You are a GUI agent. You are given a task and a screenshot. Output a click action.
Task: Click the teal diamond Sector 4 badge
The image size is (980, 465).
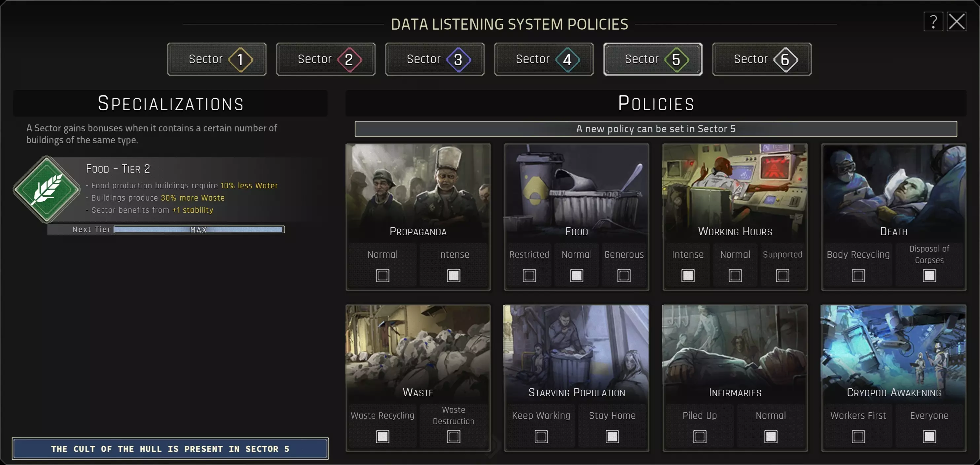tap(567, 59)
